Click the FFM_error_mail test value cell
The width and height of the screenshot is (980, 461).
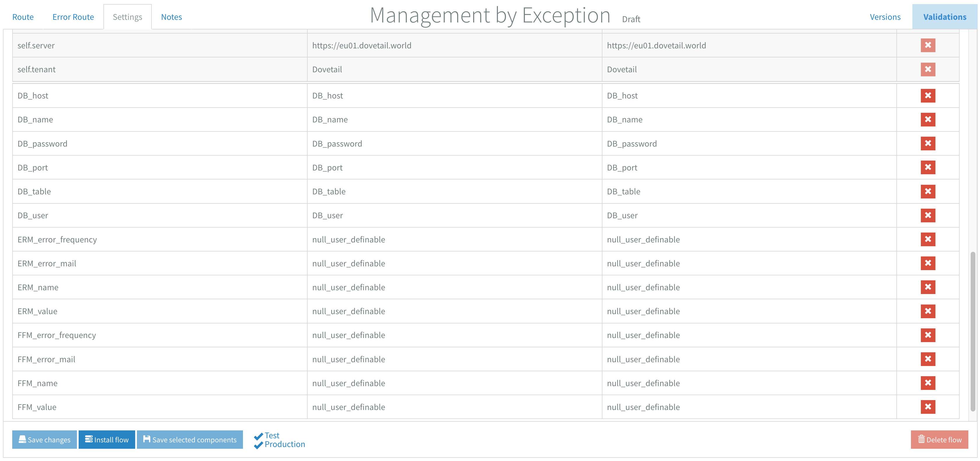(x=454, y=359)
